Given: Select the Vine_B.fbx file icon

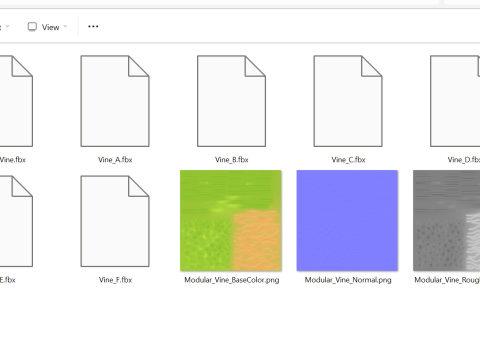Looking at the screenshot, I should point(231,101).
